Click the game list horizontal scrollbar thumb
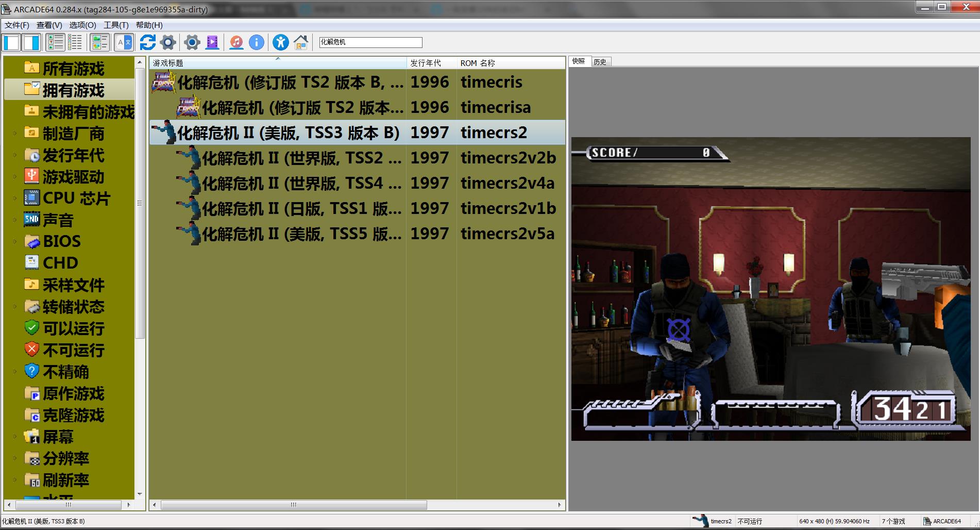The height and width of the screenshot is (530, 980). [x=294, y=505]
